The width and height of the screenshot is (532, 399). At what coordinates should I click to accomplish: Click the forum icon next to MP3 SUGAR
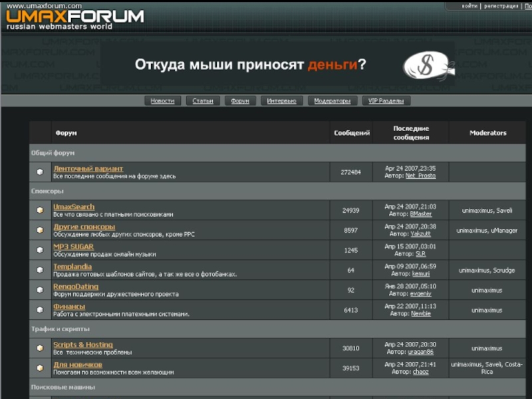pos(40,250)
